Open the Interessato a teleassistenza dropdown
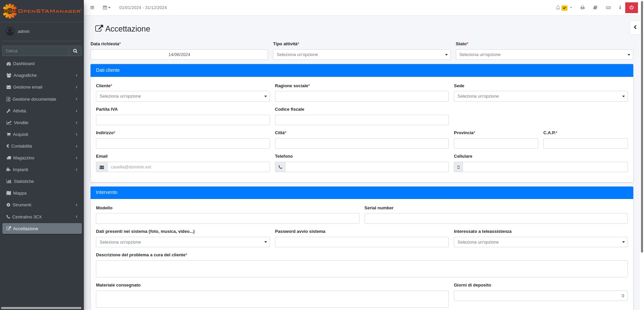Screen dimensions: 644x310 [x=540, y=242]
